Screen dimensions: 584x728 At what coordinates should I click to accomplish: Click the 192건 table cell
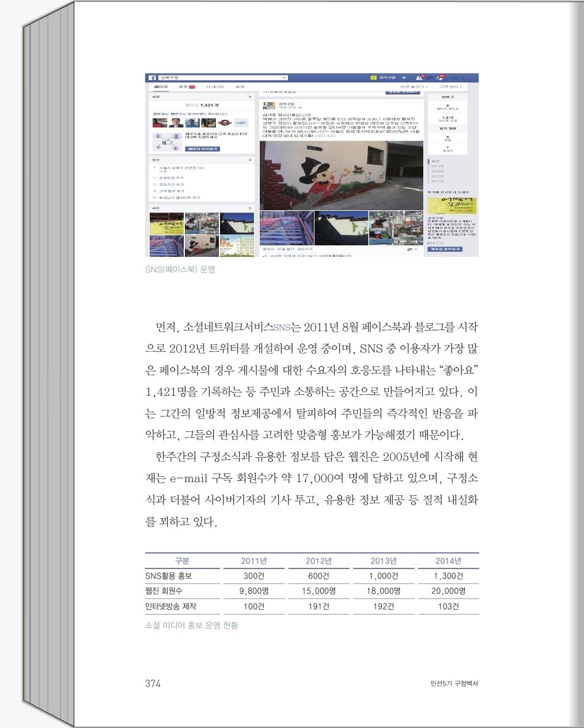point(384,606)
